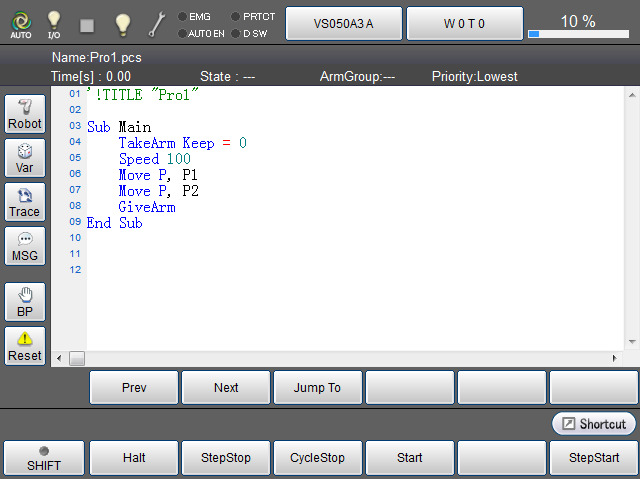Open the BP breakpoint button
This screenshot has width=640, height=479.
pos(25,302)
